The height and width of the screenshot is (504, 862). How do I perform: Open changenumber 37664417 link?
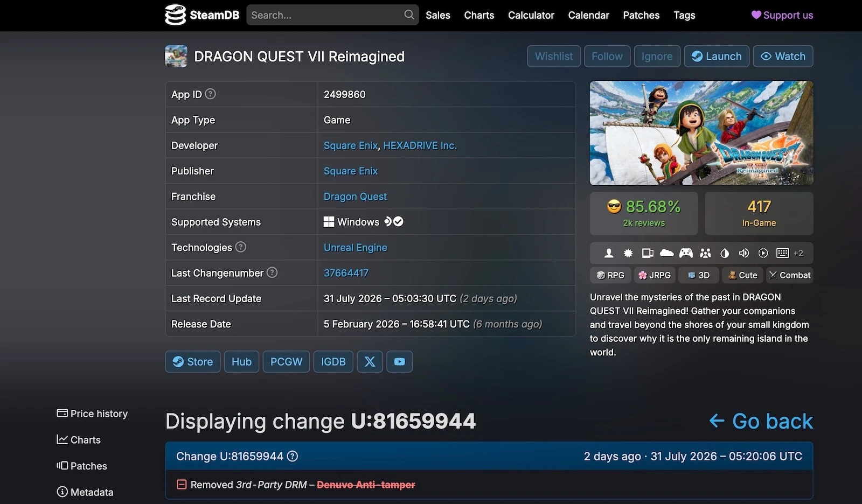click(x=346, y=273)
